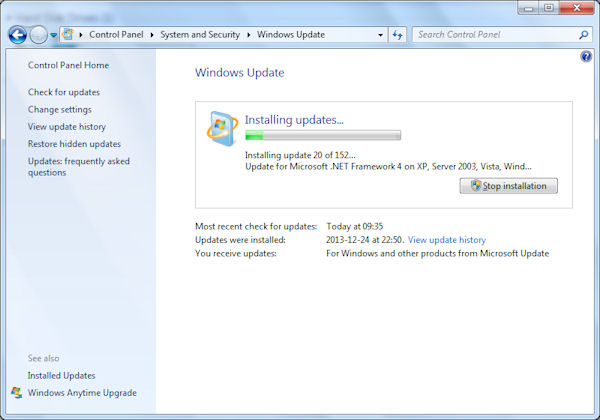Open the Help question mark icon
This screenshot has width=600, height=420.
point(586,57)
